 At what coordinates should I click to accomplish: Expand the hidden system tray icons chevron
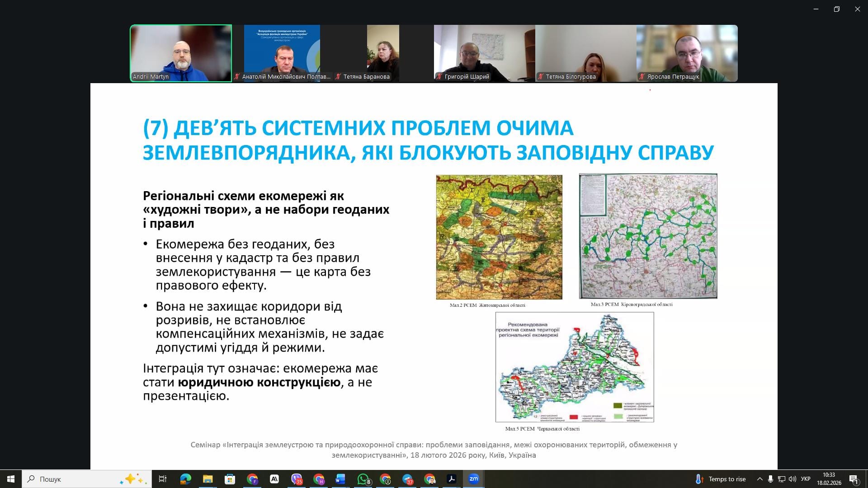pos(759,479)
